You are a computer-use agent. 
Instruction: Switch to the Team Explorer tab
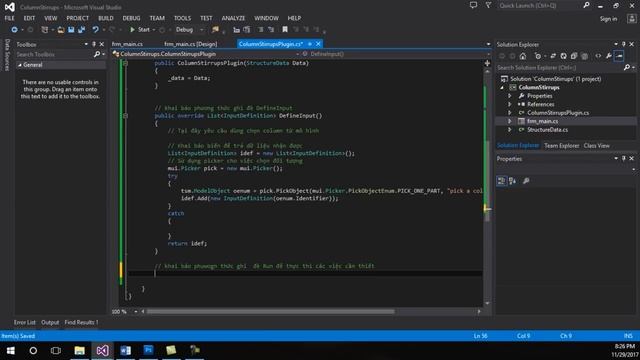561,146
